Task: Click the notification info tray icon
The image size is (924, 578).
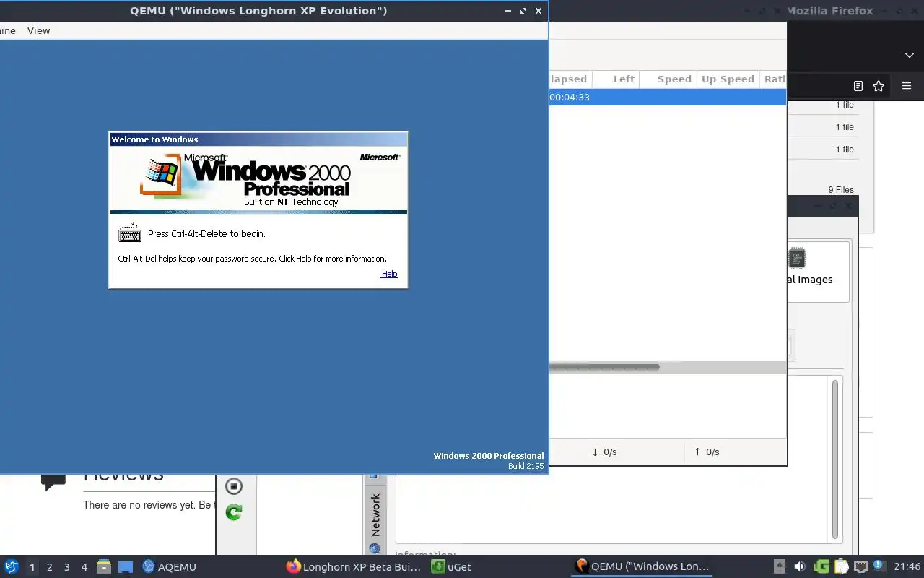Action: pyautogui.click(x=879, y=566)
